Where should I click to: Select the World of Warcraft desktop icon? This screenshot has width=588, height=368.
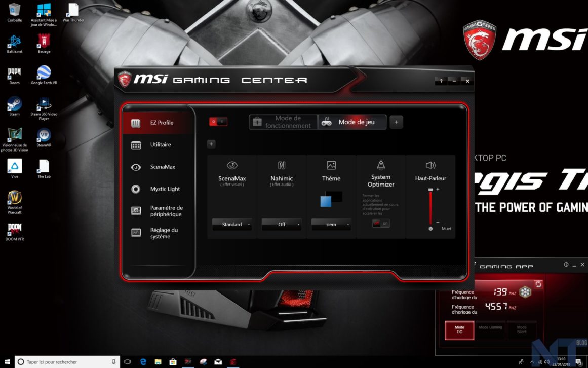(x=15, y=203)
